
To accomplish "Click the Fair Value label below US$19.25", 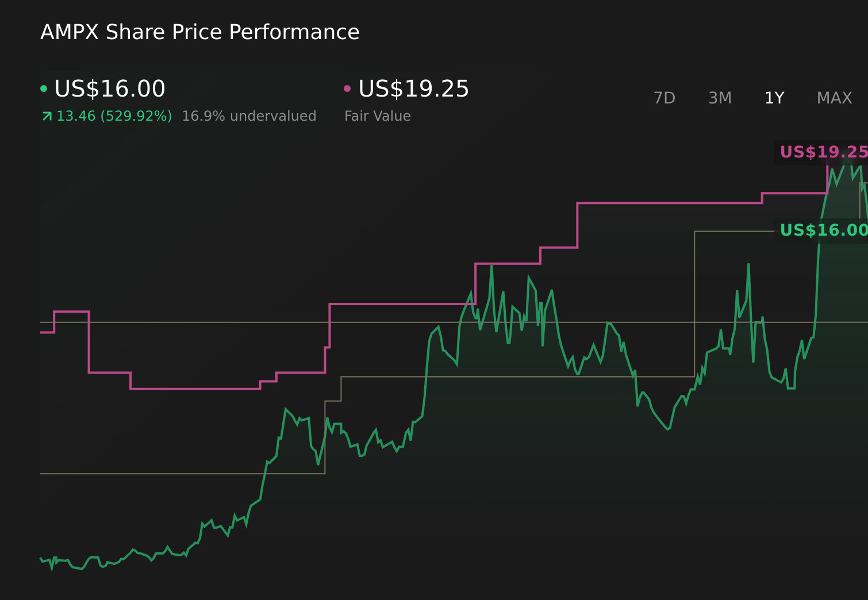I will pos(378,116).
